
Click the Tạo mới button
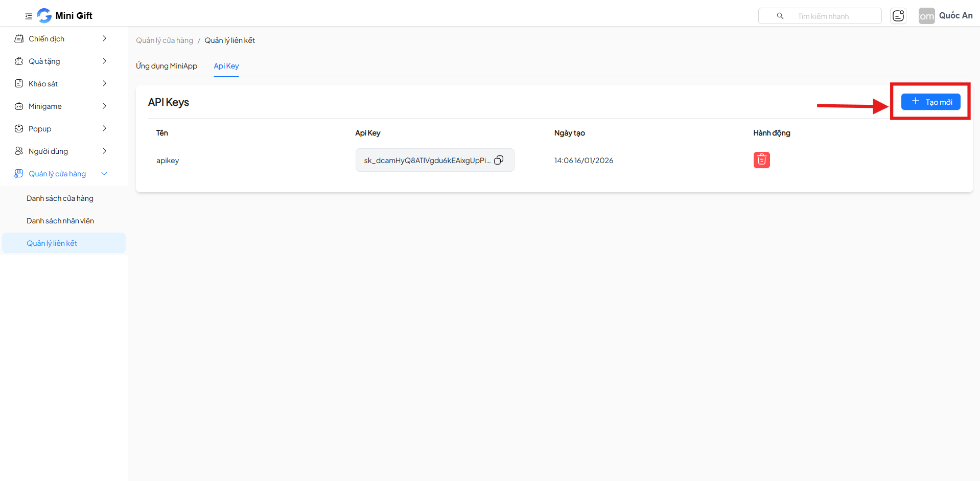pyautogui.click(x=930, y=102)
